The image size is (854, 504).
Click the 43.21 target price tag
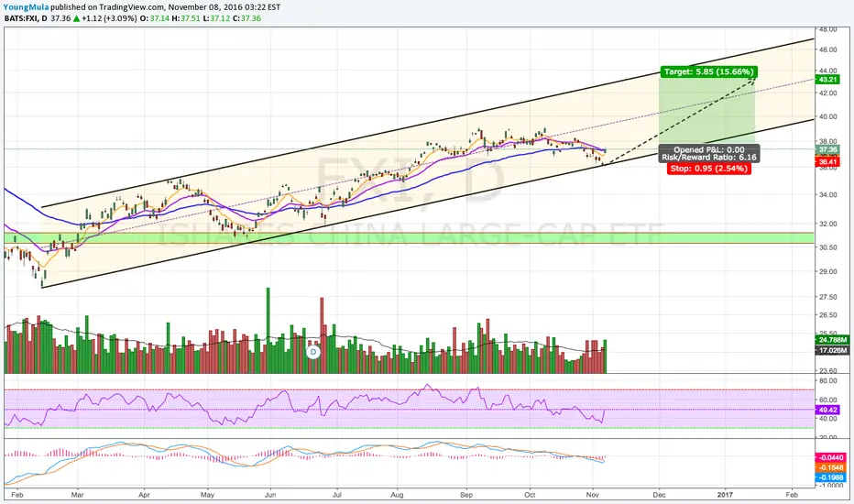827,80
